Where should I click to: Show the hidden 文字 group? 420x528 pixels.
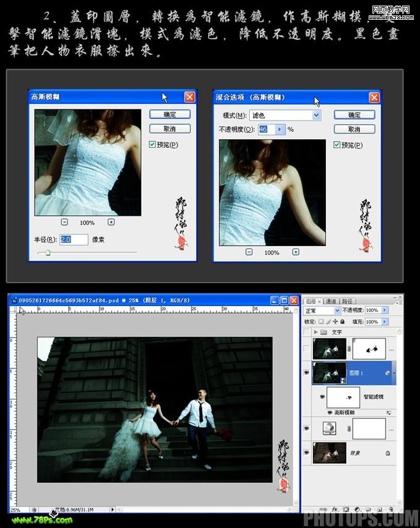[307, 332]
